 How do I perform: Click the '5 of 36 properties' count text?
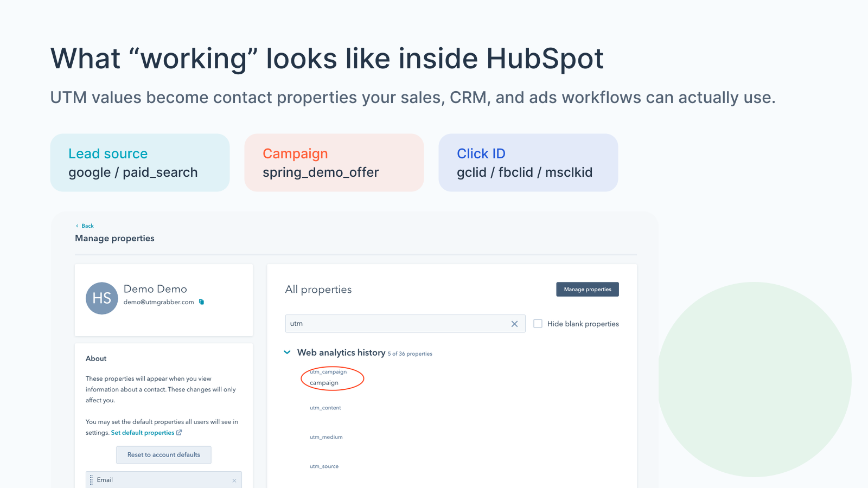410,354
